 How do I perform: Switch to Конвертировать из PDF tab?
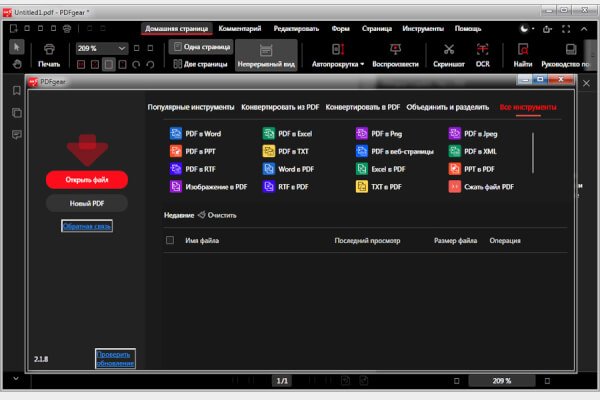(x=280, y=107)
